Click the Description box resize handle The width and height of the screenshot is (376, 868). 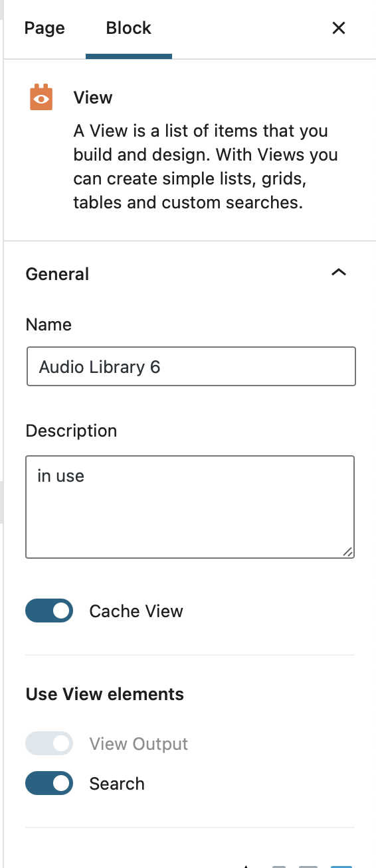coord(348,551)
